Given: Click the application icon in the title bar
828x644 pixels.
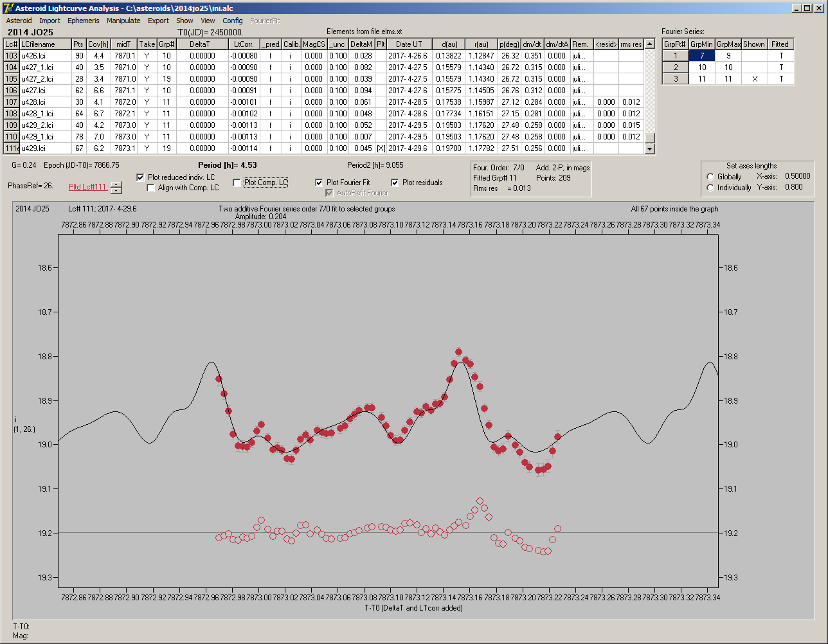Looking at the screenshot, I should coord(8,8).
